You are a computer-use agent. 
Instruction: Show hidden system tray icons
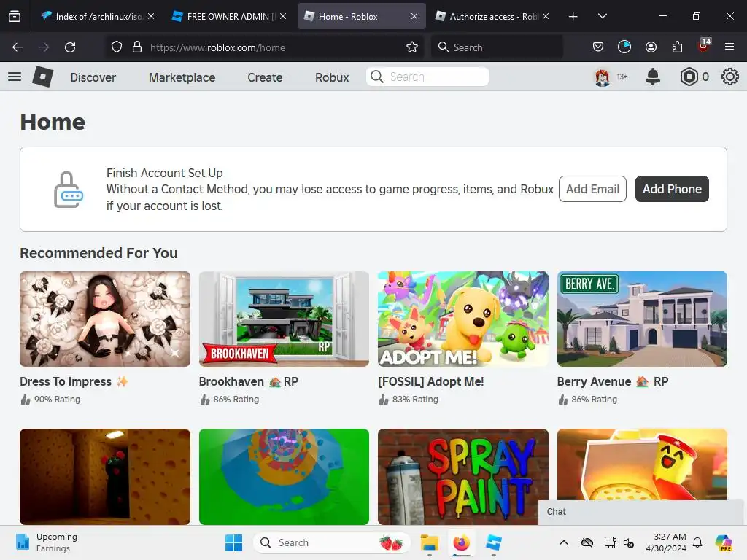(x=564, y=542)
